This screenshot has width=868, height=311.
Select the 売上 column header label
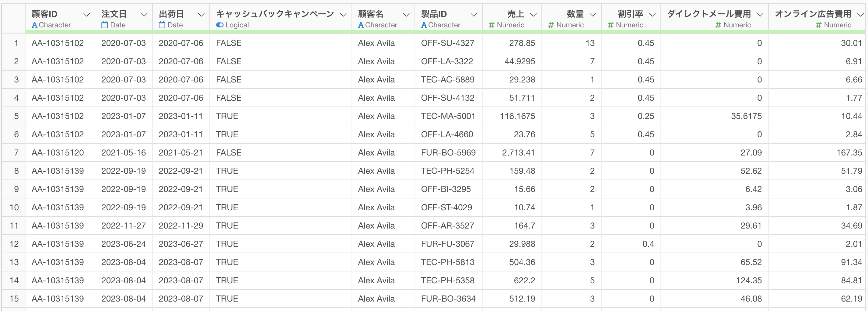coord(516,14)
